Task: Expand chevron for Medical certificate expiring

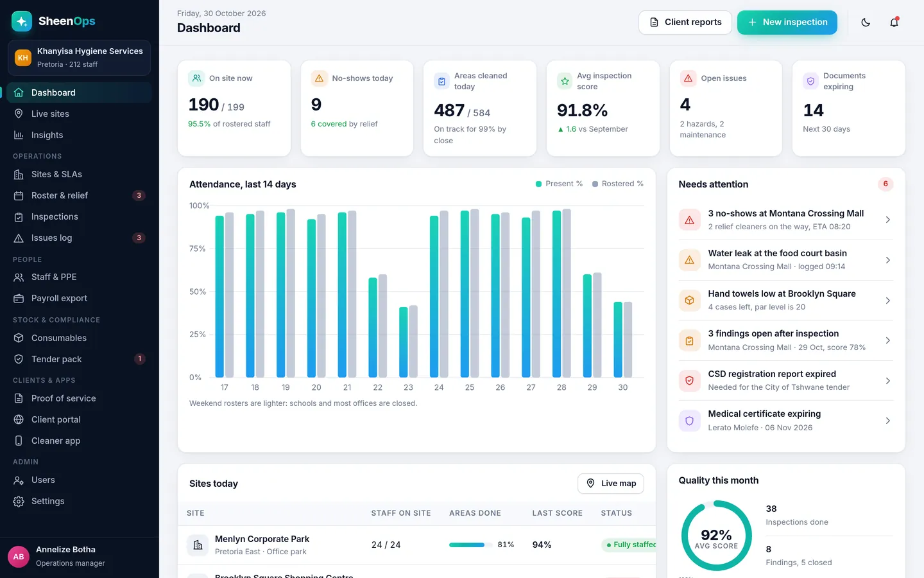Action: click(887, 421)
